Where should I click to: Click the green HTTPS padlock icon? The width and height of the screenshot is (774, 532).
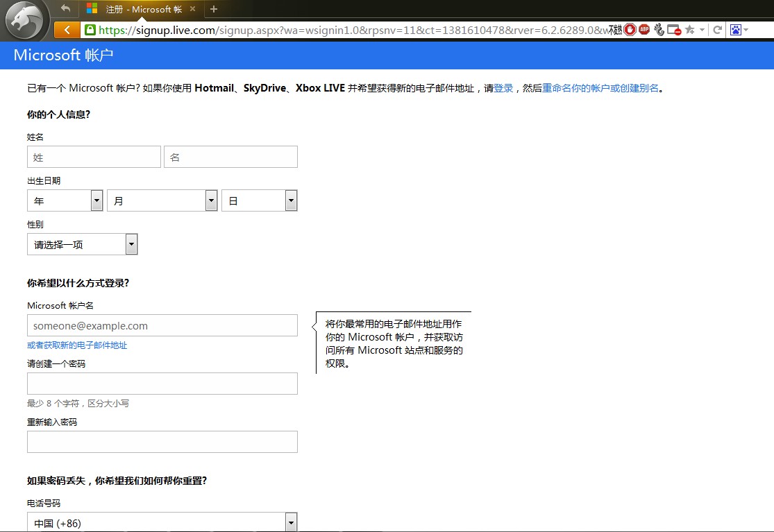[90, 30]
